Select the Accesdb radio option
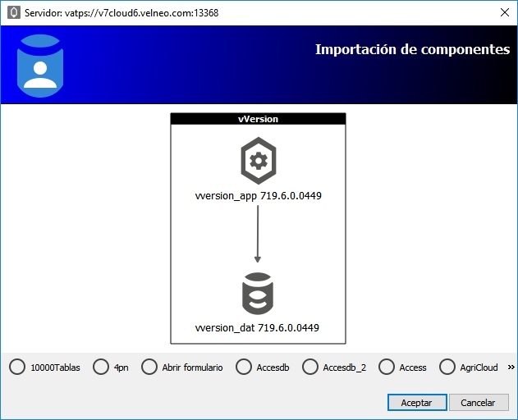This screenshot has height=420, width=518. [x=244, y=367]
